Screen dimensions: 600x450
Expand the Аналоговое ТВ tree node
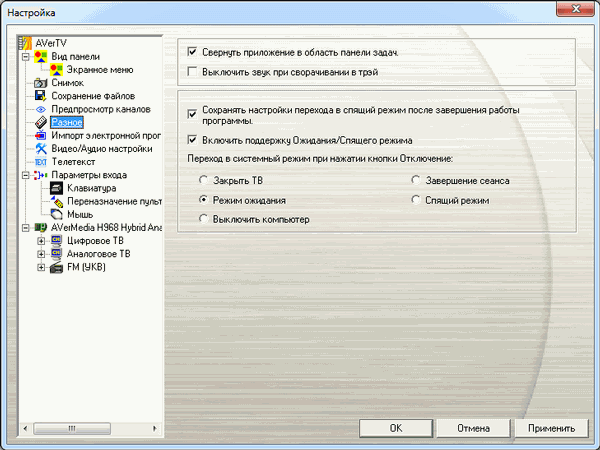pyautogui.click(x=41, y=254)
